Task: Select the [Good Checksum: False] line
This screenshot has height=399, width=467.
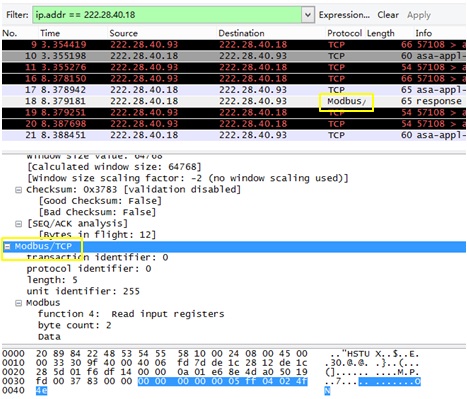Action: [x=100, y=201]
